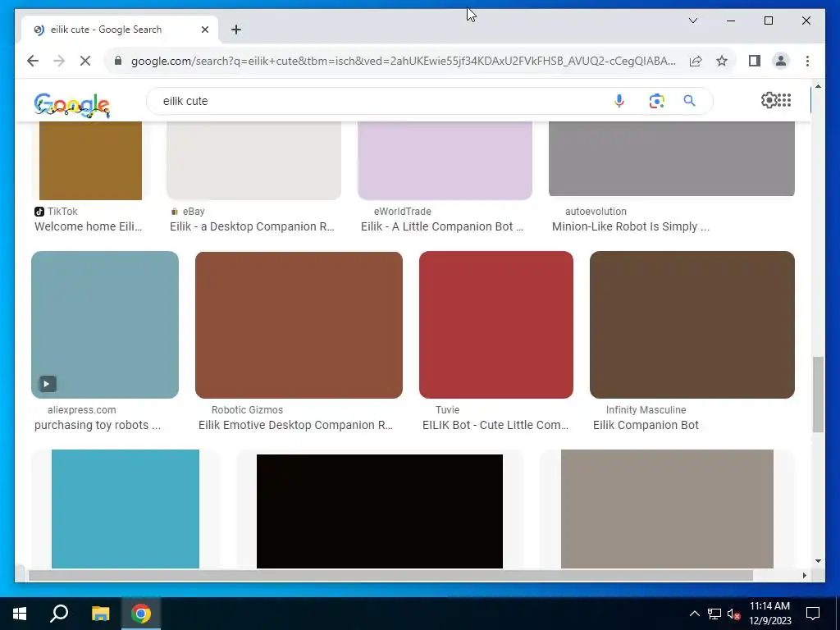Image resolution: width=840 pixels, height=630 pixels.
Task: Open eWorldTrade Little Companion Bot result
Action: click(x=442, y=226)
